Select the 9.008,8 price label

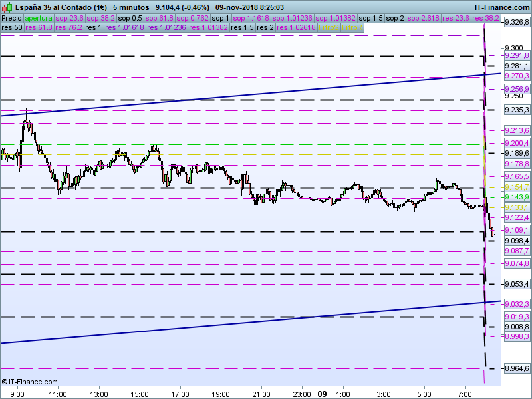tap(517, 327)
